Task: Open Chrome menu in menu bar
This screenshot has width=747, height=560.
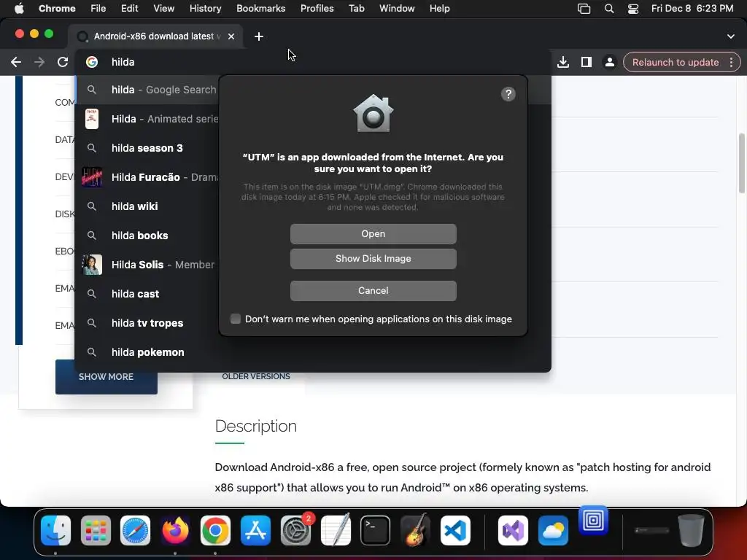Action: tap(57, 8)
